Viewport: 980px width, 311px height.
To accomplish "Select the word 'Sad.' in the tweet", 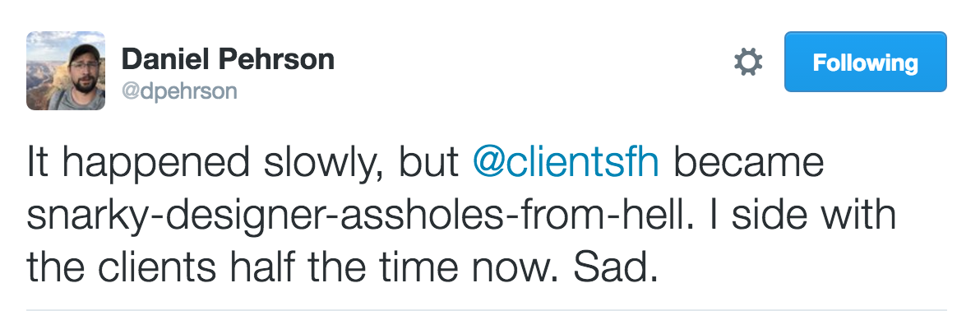I will 616,267.
